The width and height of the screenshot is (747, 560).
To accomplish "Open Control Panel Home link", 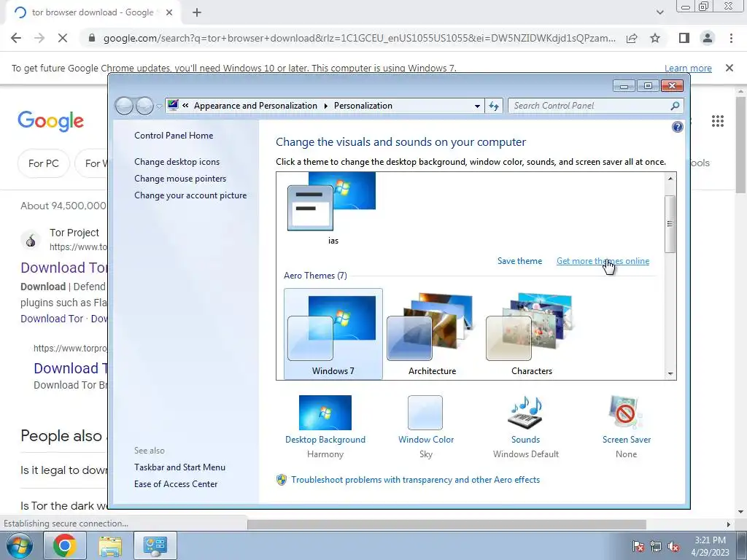I will coord(174,135).
